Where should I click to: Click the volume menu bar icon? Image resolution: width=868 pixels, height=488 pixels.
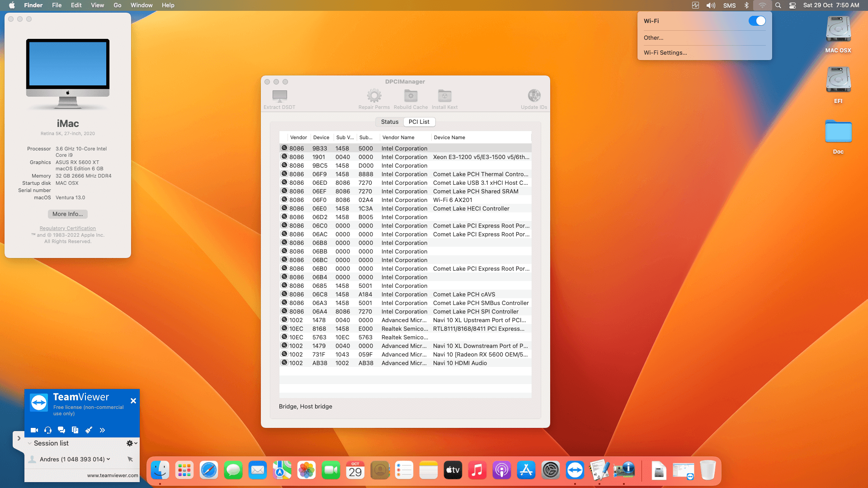pos(711,5)
